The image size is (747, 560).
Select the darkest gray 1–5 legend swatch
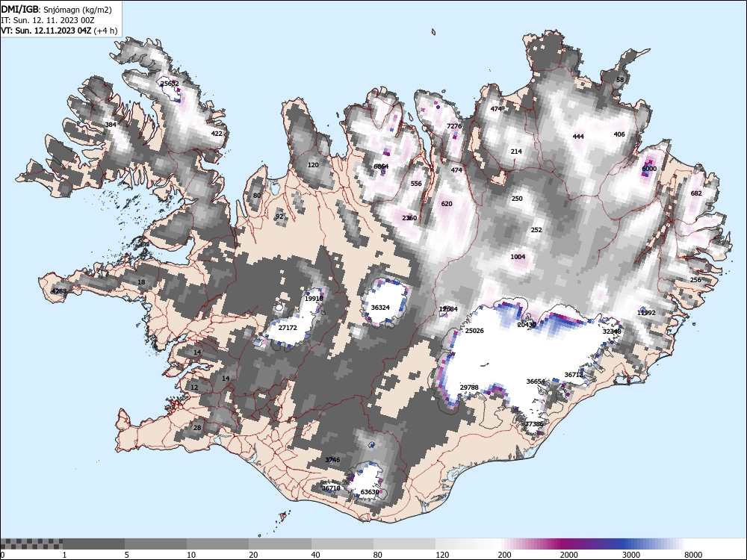[x=94, y=544]
